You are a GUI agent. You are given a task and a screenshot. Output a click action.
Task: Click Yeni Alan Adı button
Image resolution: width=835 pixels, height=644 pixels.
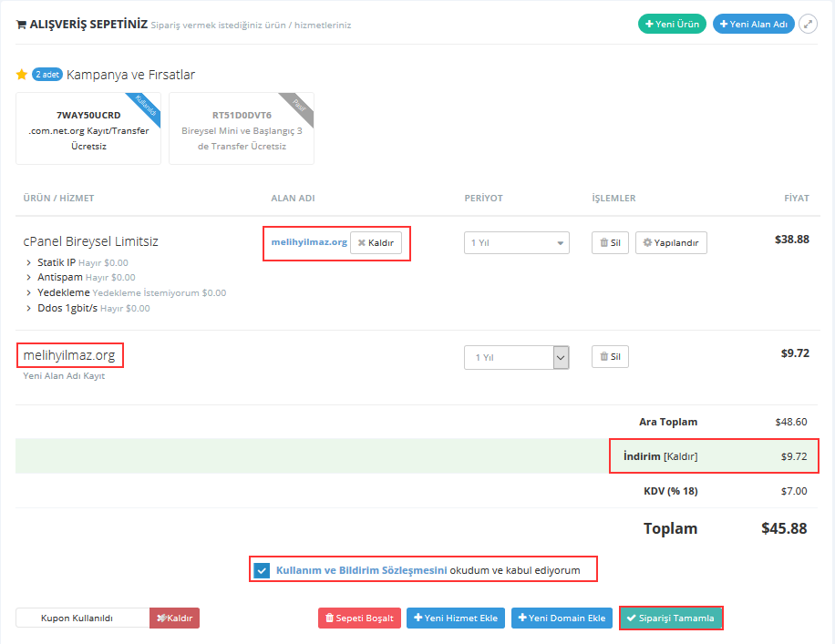[753, 25]
